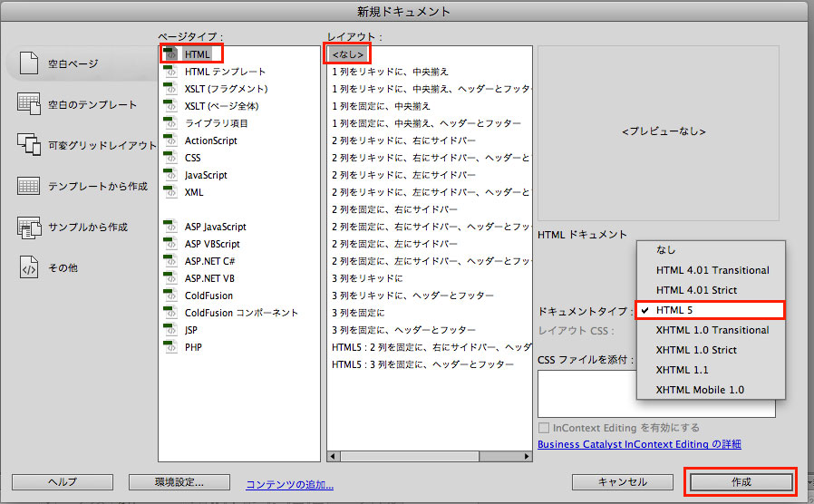This screenshot has height=504, width=814.
Task: Click the ASP VBScript file icon
Action: click(170, 243)
